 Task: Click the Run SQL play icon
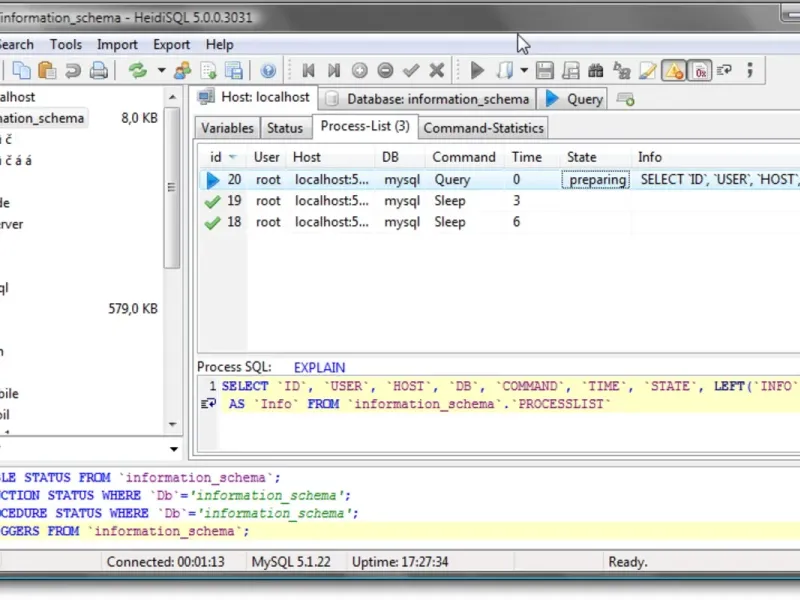tap(477, 70)
